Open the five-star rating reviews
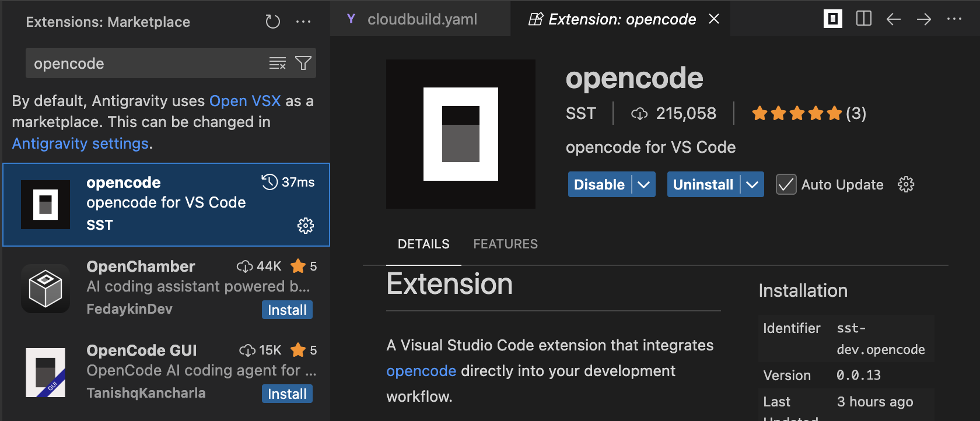Screen dimensions: 980x421 tap(809, 113)
